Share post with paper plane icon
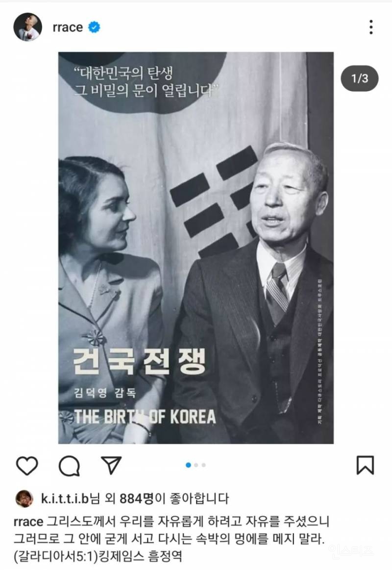Viewport: 392px width, 570px height. click(111, 465)
